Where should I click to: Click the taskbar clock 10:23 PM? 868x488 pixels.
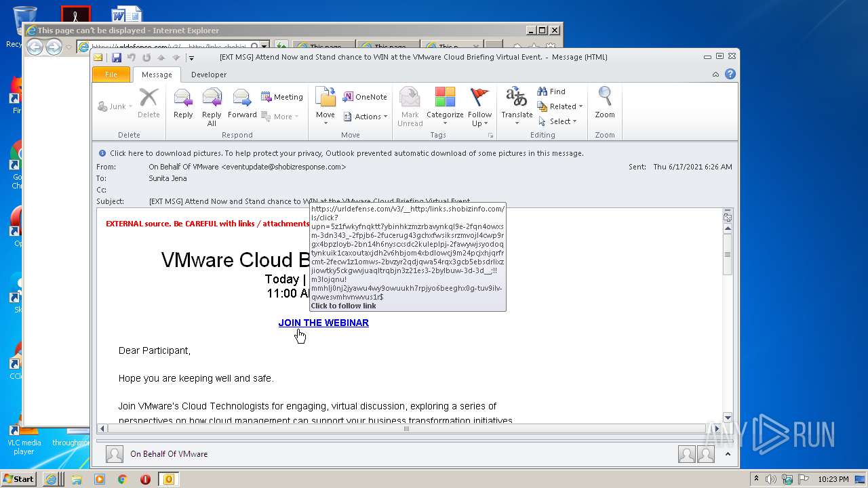pos(833,479)
